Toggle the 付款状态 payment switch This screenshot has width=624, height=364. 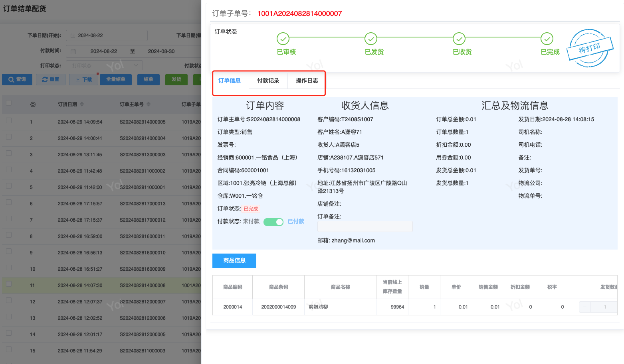pyautogui.click(x=273, y=222)
